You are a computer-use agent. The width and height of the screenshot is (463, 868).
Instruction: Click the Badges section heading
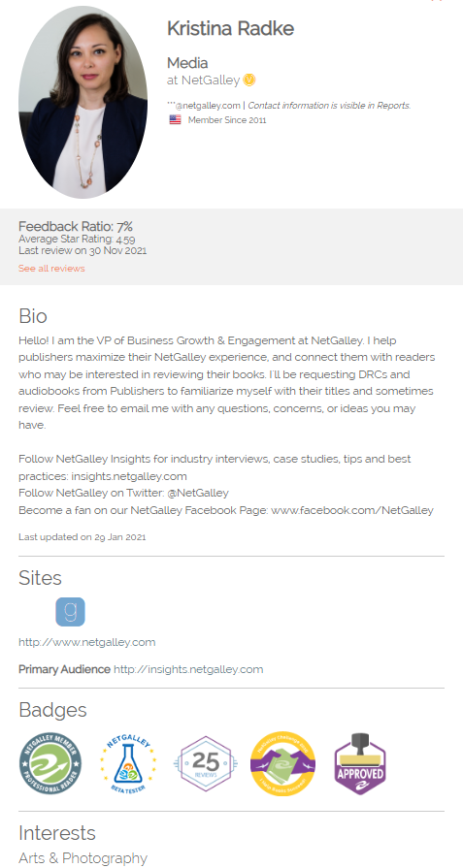click(x=52, y=710)
